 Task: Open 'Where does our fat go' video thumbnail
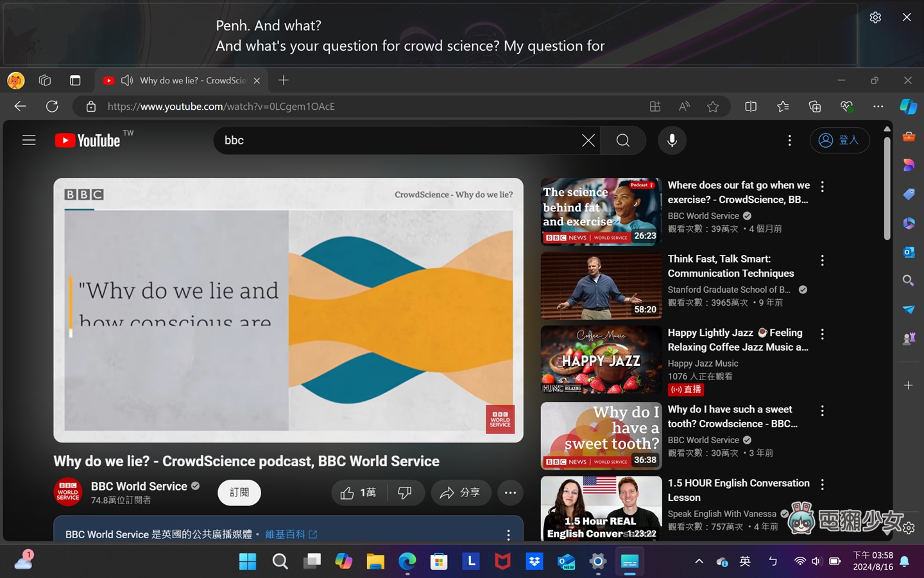click(601, 211)
